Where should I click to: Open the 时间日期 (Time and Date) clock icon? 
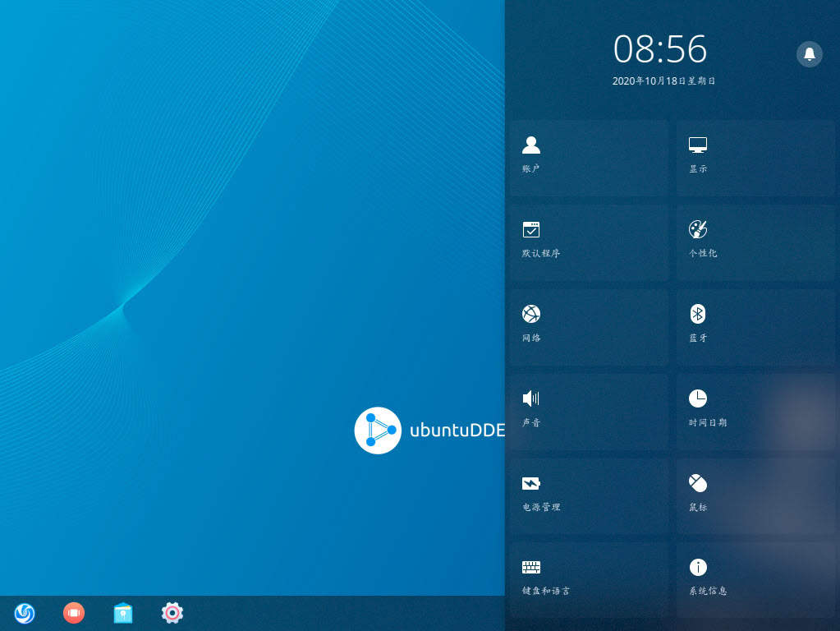[x=697, y=398]
